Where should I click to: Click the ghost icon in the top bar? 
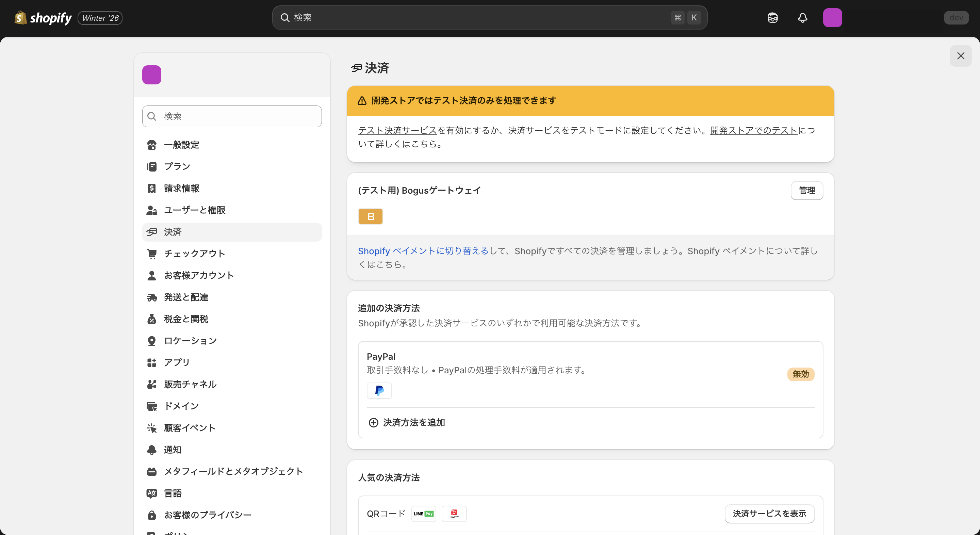[x=772, y=17]
